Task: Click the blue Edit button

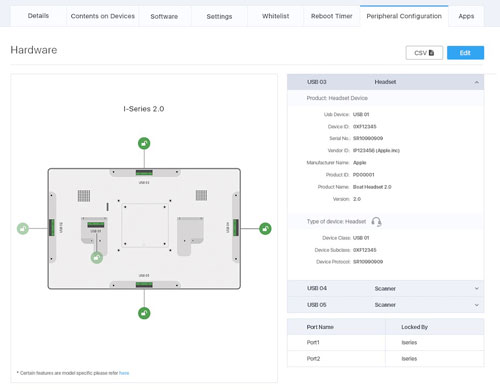Action: [x=465, y=53]
